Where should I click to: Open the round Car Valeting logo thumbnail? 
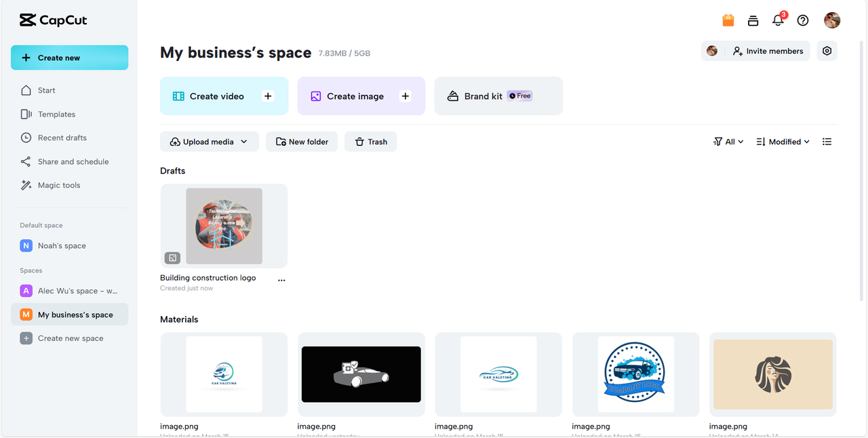[224, 374]
